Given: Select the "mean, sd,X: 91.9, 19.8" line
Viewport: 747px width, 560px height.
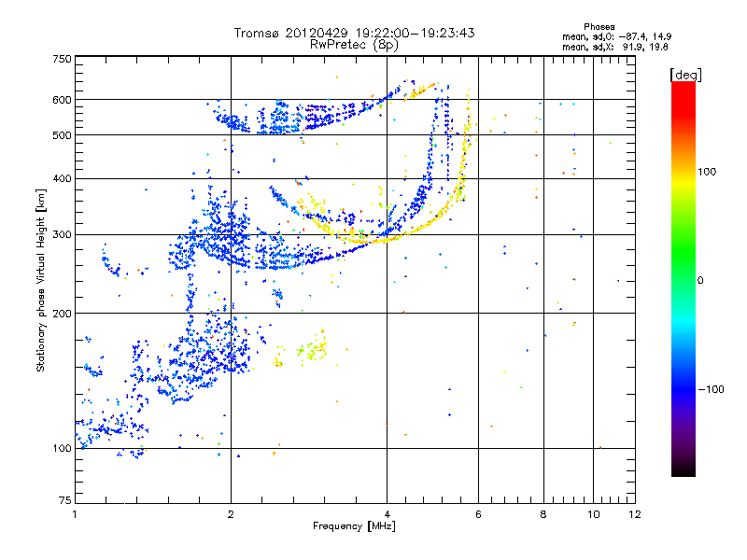Looking at the screenshot, I should tap(615, 47).
